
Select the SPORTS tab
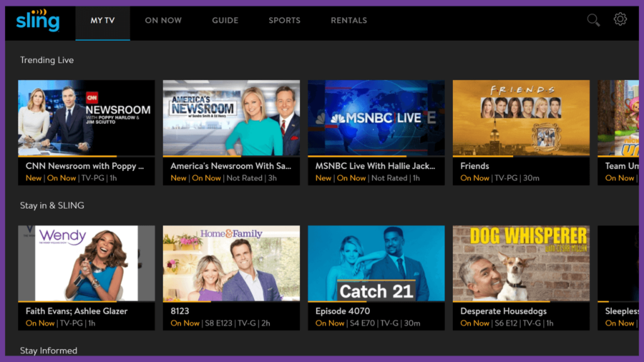[284, 20]
